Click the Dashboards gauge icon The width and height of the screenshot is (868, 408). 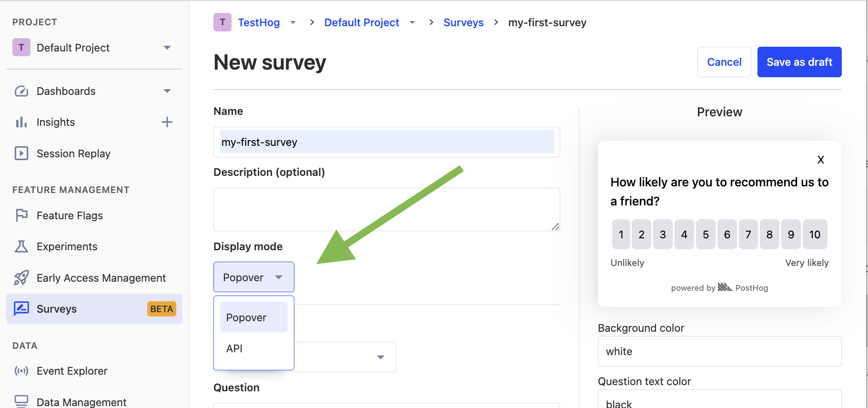pyautogui.click(x=21, y=91)
